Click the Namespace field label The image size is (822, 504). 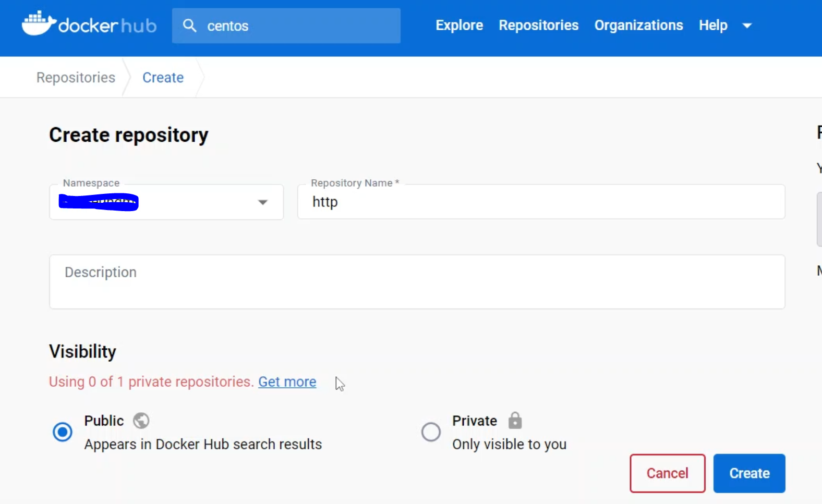click(91, 183)
